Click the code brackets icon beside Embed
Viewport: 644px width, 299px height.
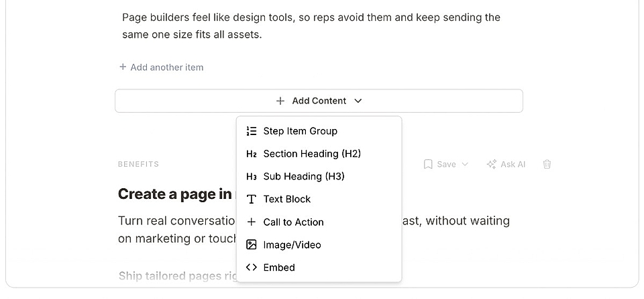pos(252,267)
